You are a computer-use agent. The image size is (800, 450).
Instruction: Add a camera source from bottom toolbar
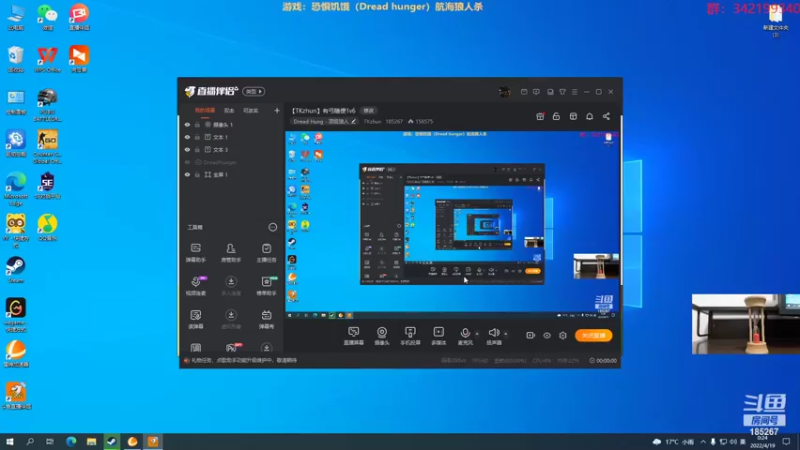[x=382, y=336]
